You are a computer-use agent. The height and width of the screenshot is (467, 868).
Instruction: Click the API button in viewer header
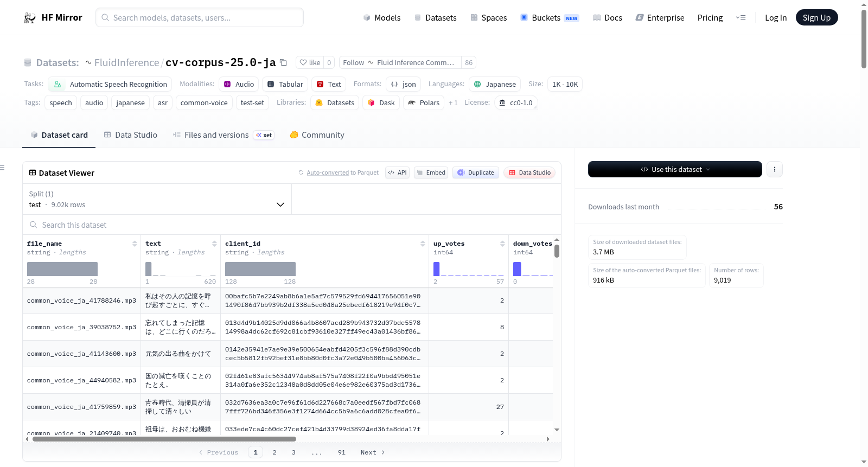397,172
